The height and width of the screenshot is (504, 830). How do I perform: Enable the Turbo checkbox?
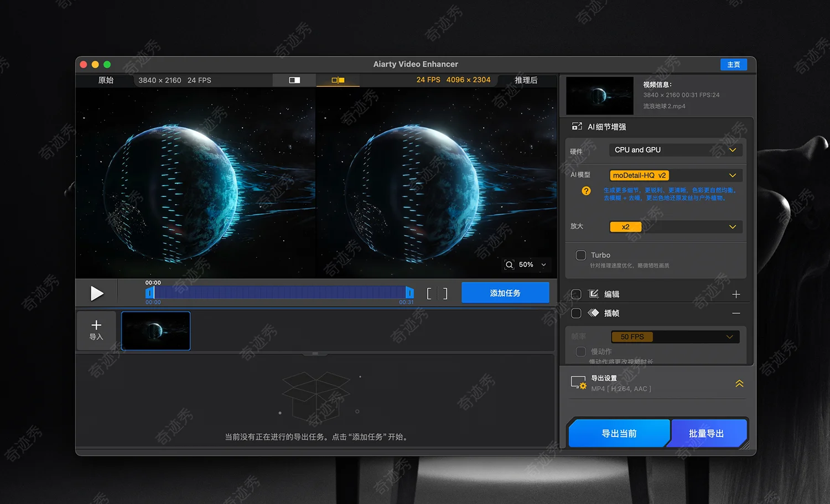(580, 255)
